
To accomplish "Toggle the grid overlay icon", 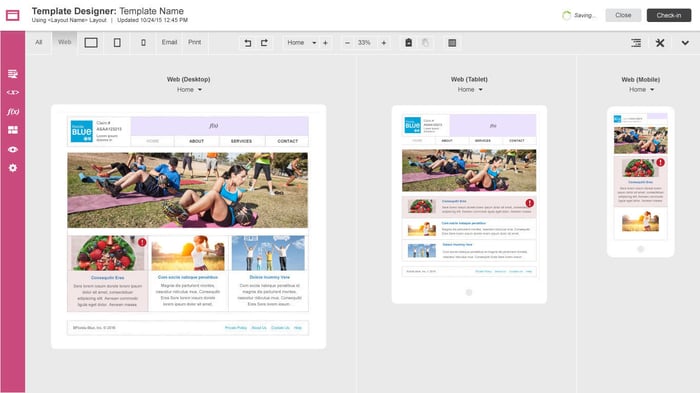I will (452, 43).
